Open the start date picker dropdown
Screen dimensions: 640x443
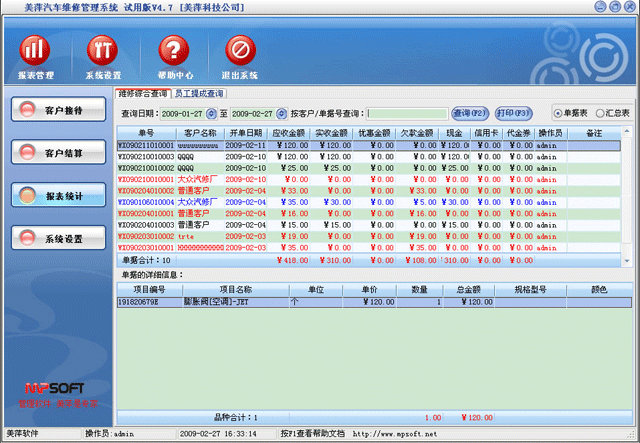212,114
